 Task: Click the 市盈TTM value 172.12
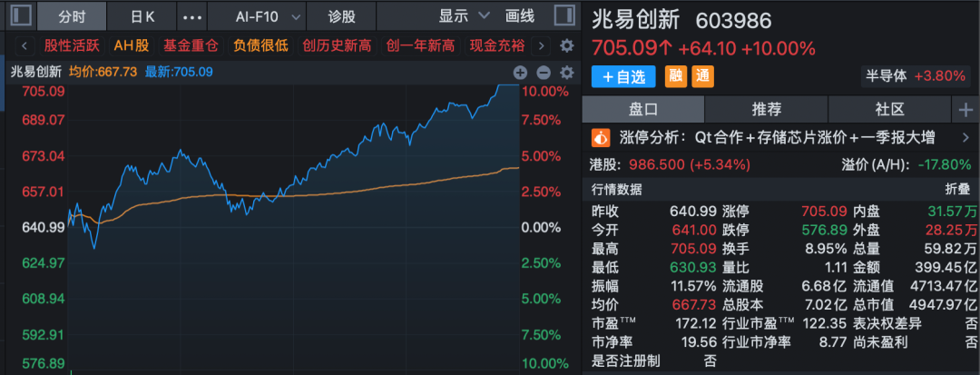[696, 323]
